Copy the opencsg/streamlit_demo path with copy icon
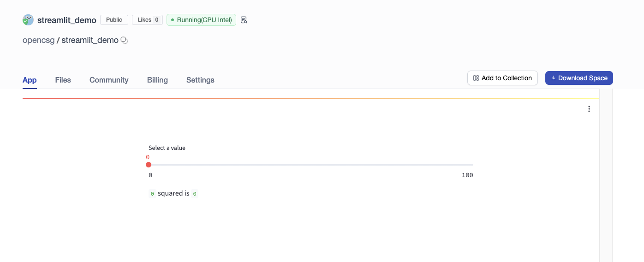644x262 pixels. (124, 40)
